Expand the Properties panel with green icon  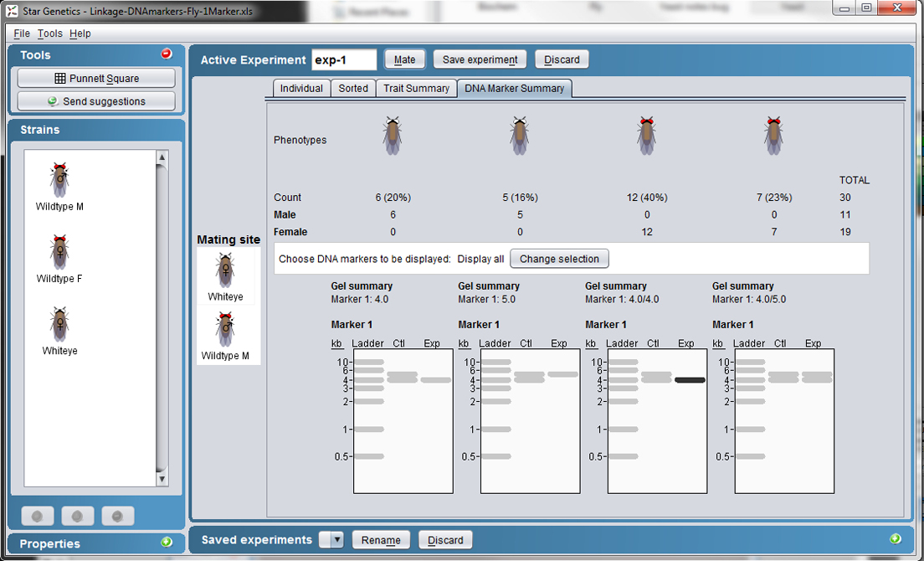click(x=167, y=543)
